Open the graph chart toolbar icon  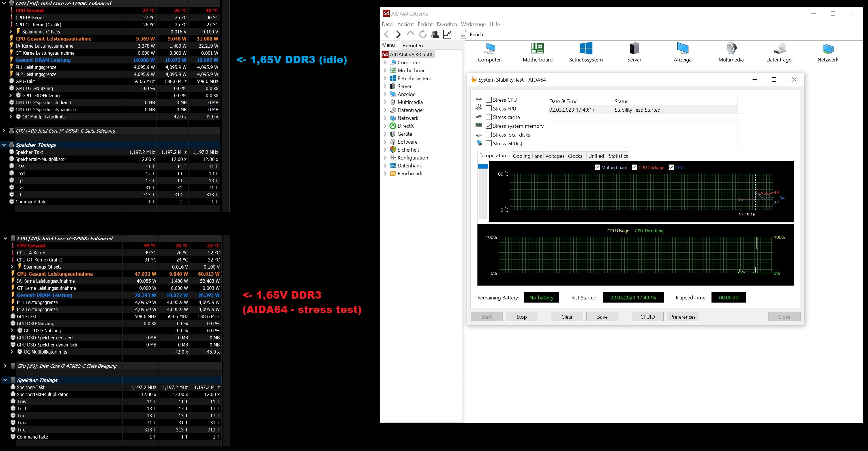point(447,34)
